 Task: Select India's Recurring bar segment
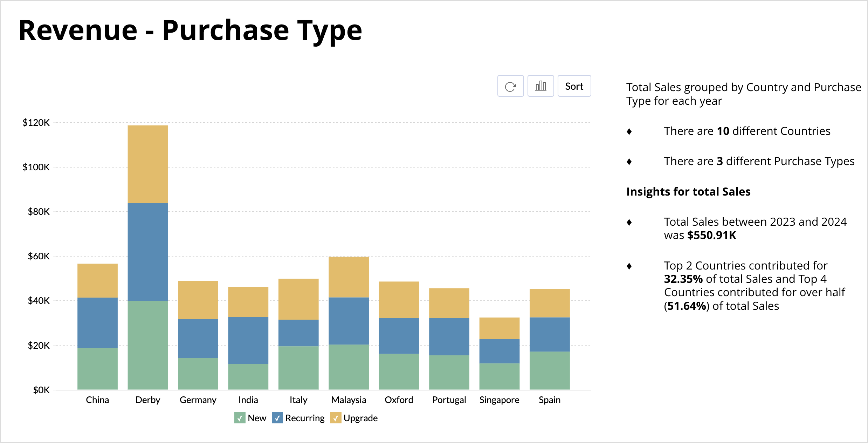(x=248, y=340)
